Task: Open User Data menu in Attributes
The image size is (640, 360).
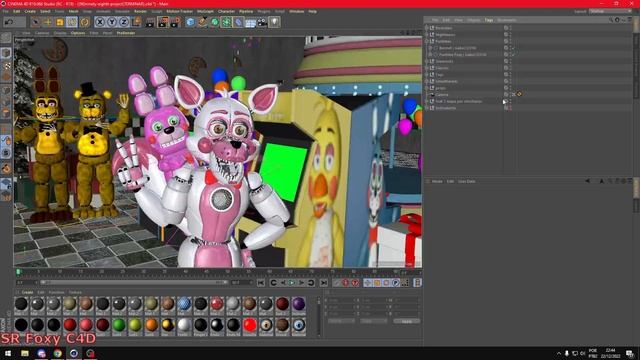Action: 467,181
